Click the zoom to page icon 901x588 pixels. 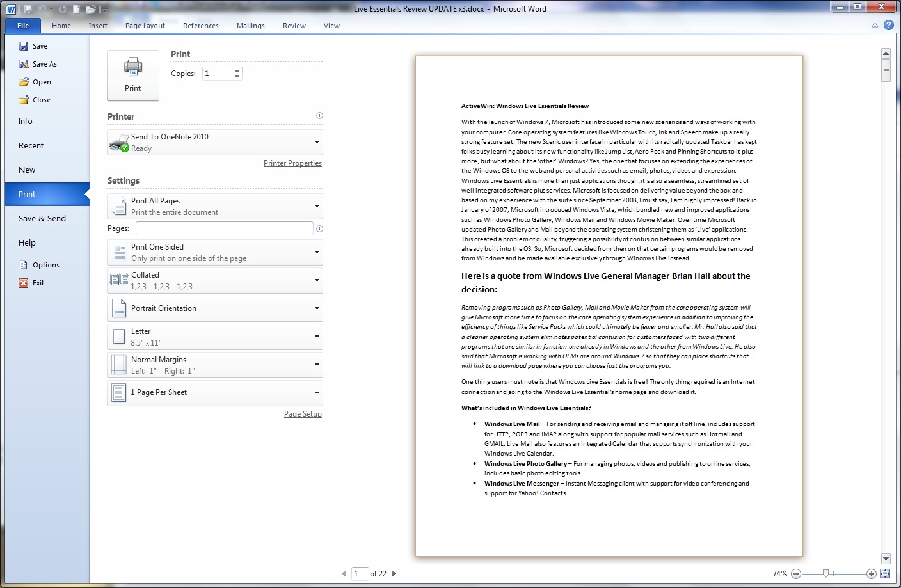[885, 573]
